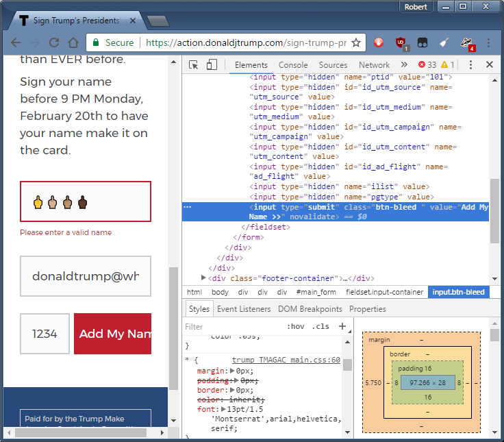504x442 pixels.
Task: Toggle the .cls class editor
Action: pos(320,326)
